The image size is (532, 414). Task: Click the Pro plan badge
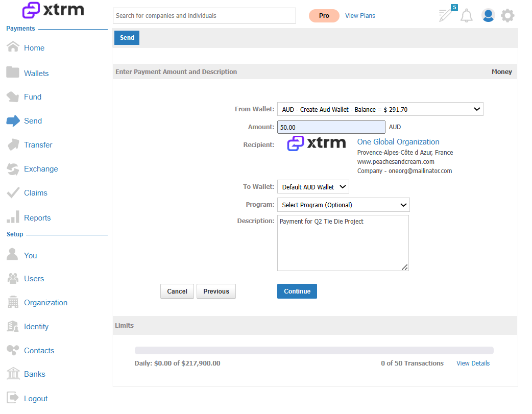click(324, 16)
